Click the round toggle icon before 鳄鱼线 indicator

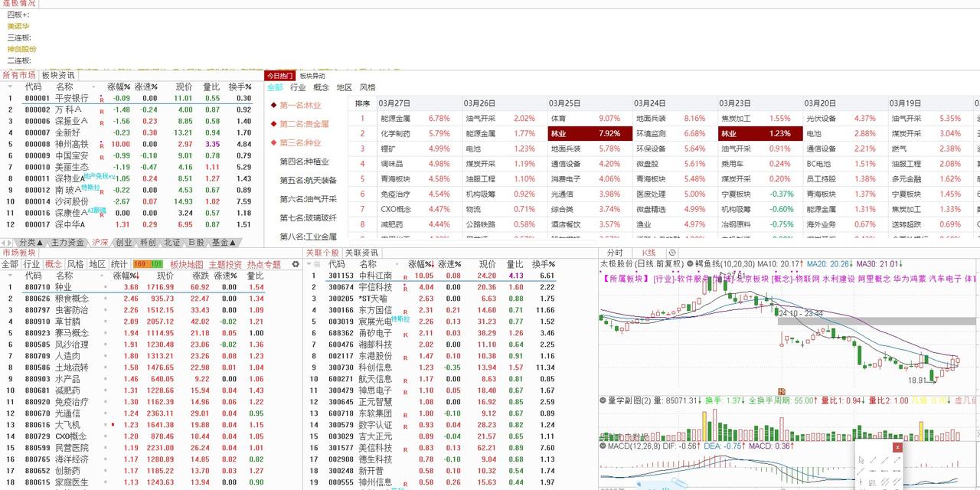pos(690,263)
